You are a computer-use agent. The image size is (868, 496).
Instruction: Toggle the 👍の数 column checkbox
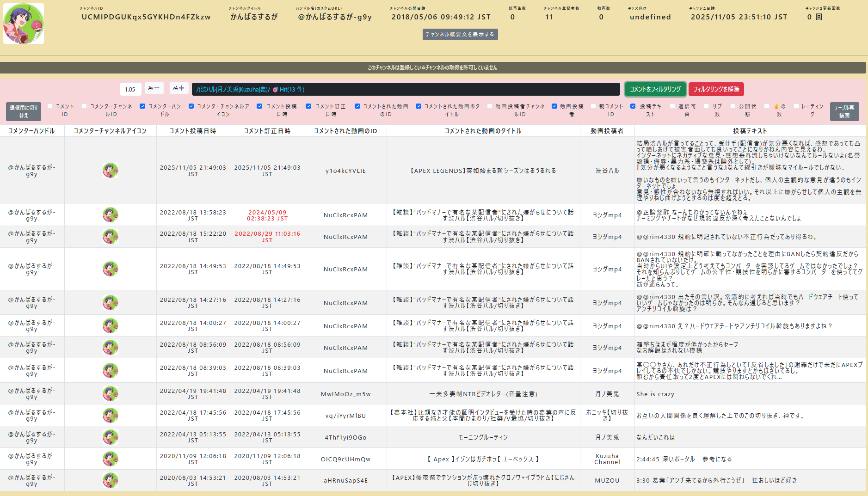[x=767, y=106]
